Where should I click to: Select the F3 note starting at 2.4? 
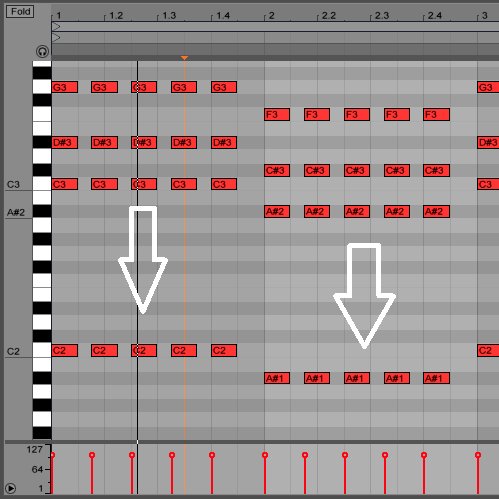click(437, 115)
